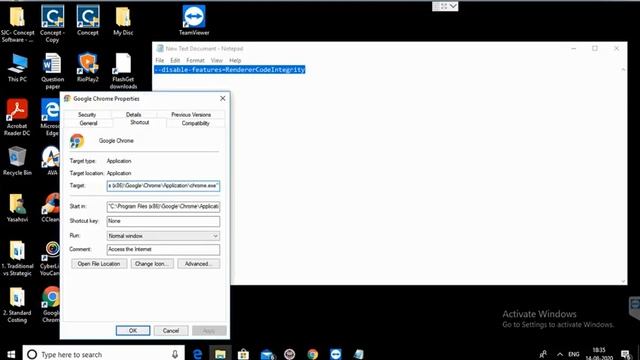Select the Acrobat Reader DC shortcut
Image resolution: width=640 pixels, height=360 pixels.
tap(17, 117)
